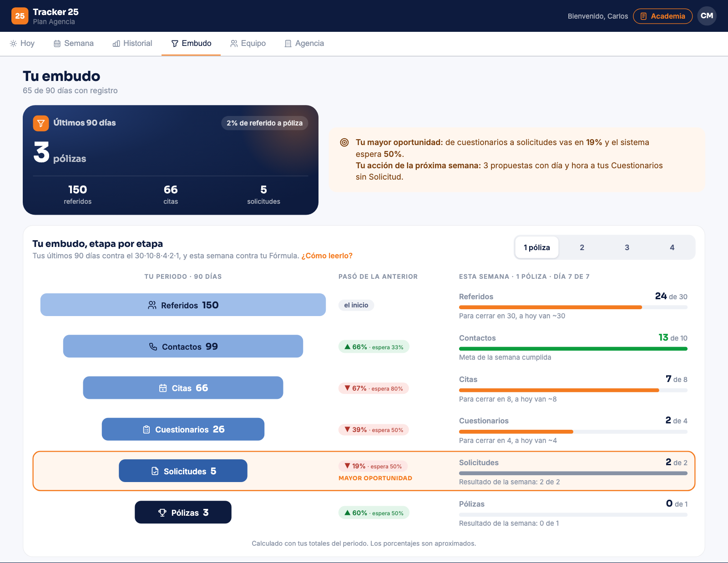This screenshot has height=563, width=728.
Task: Click the Pólizas 3 funnel bar
Action: (183, 512)
